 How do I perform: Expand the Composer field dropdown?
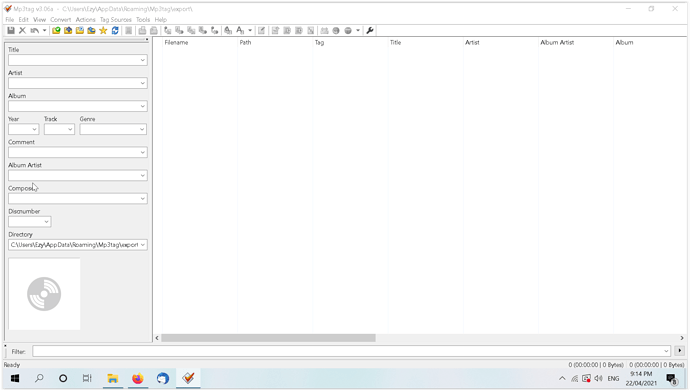pos(143,199)
